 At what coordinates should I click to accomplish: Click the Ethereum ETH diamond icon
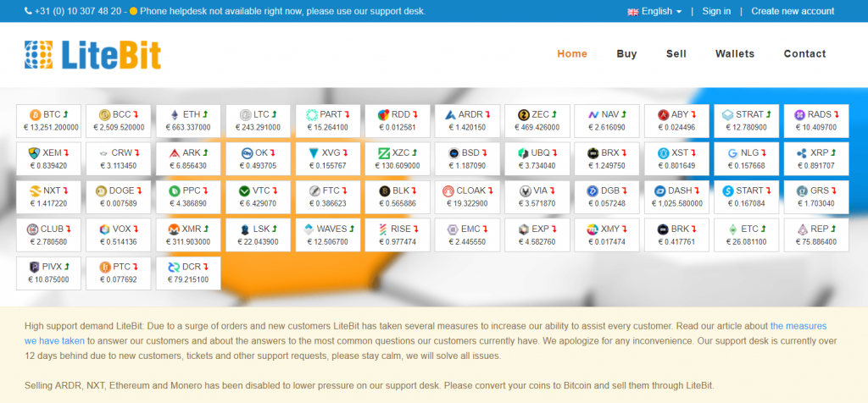tap(175, 115)
